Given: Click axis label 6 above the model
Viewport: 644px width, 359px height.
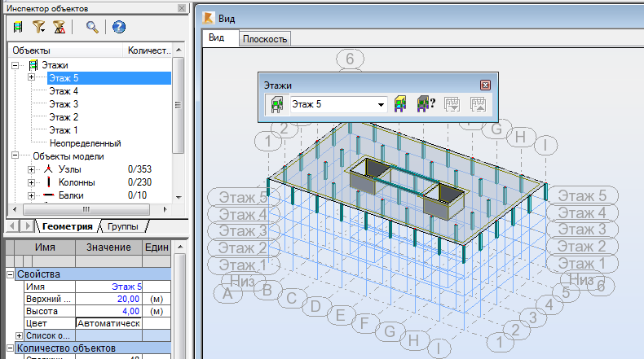Looking at the screenshot, I should click(x=350, y=59).
